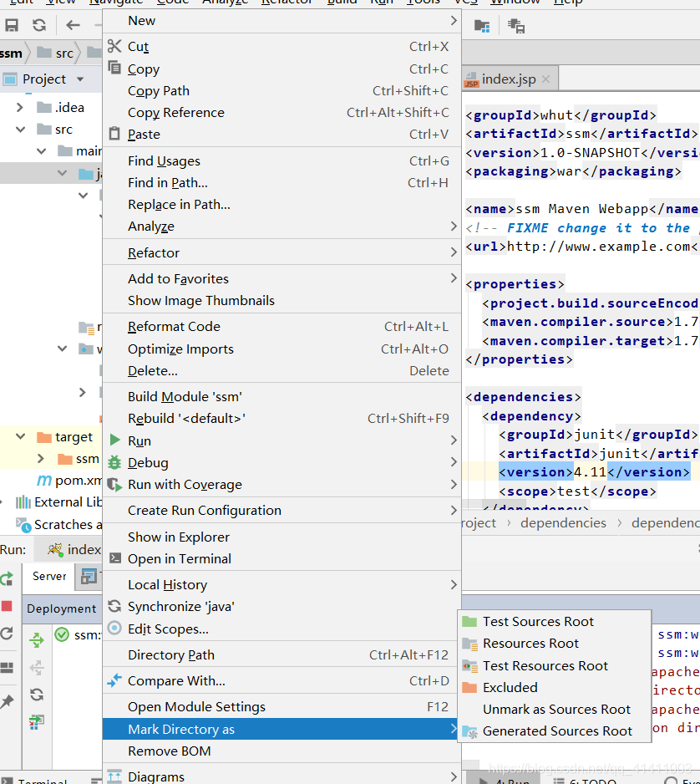Screen dimensions: 700x784
Task: Select External Libraries node
Action: (59, 502)
